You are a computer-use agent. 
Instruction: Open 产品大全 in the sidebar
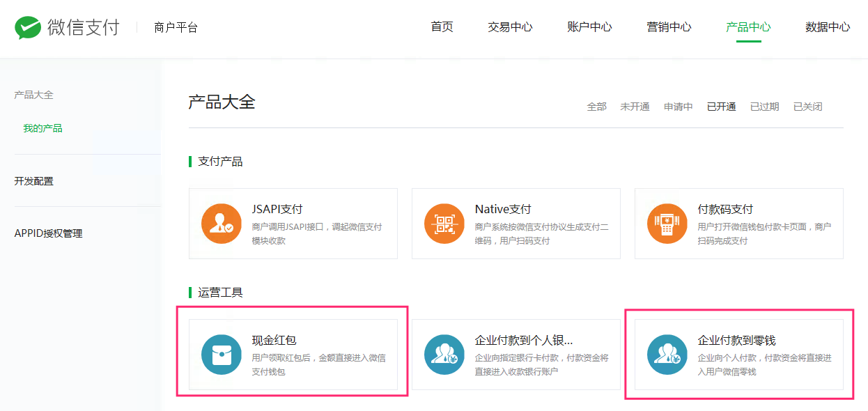click(34, 95)
